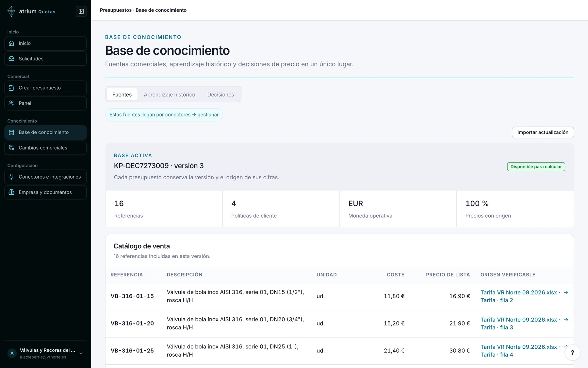Click the Presupuestos breadcrumb text

pos(116,10)
